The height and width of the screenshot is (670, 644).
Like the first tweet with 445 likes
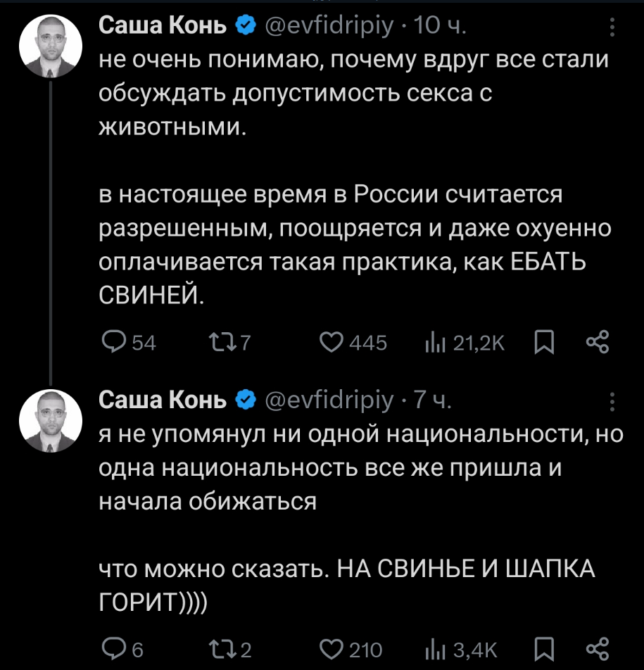[x=329, y=343]
